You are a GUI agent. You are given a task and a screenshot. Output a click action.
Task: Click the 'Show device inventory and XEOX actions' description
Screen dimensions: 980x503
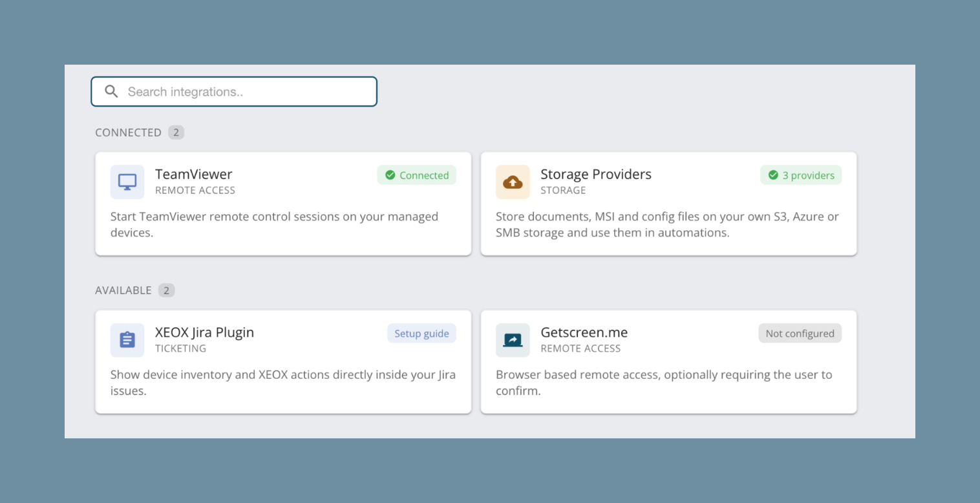point(283,383)
